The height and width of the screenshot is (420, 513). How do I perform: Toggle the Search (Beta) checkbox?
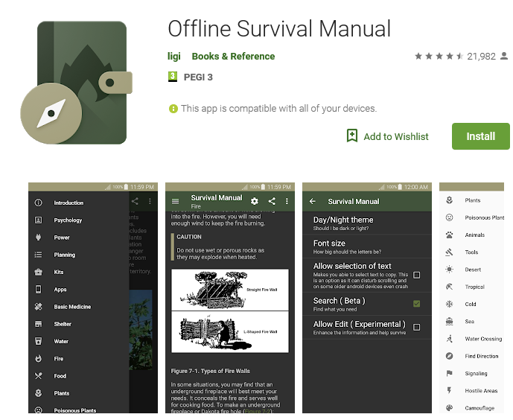click(416, 304)
